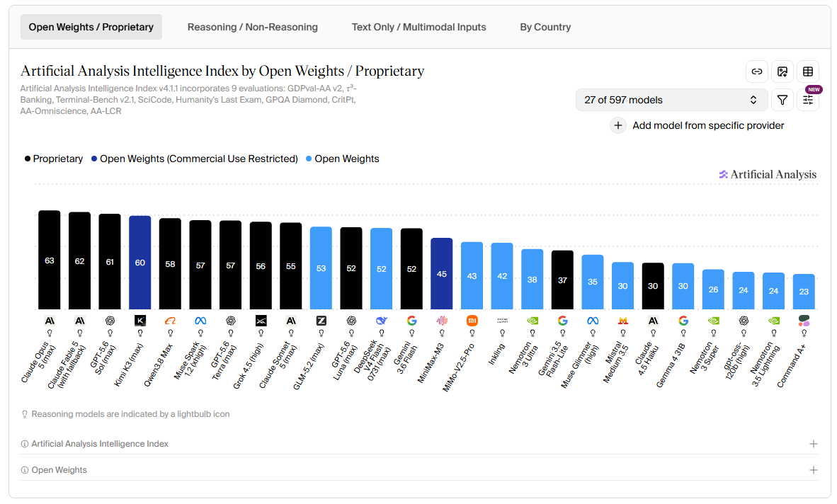Open the table view icon
Image resolution: width=837 pixels, height=504 pixels.
[x=808, y=71]
